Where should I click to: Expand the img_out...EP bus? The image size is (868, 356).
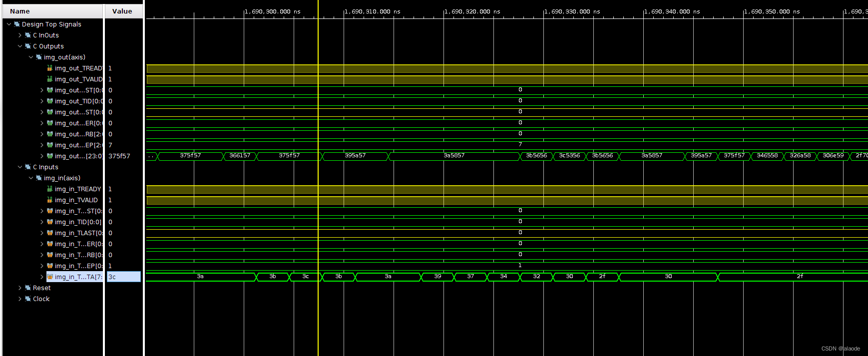click(x=42, y=145)
